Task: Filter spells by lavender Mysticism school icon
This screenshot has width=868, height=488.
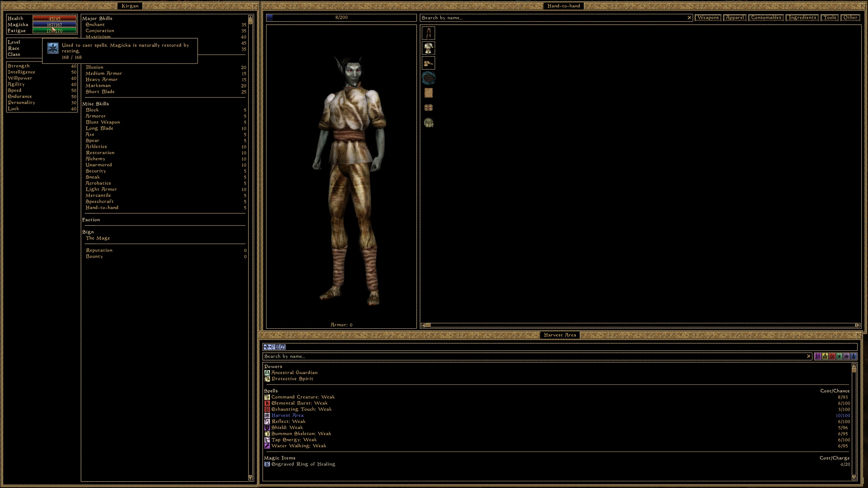Action: point(846,356)
